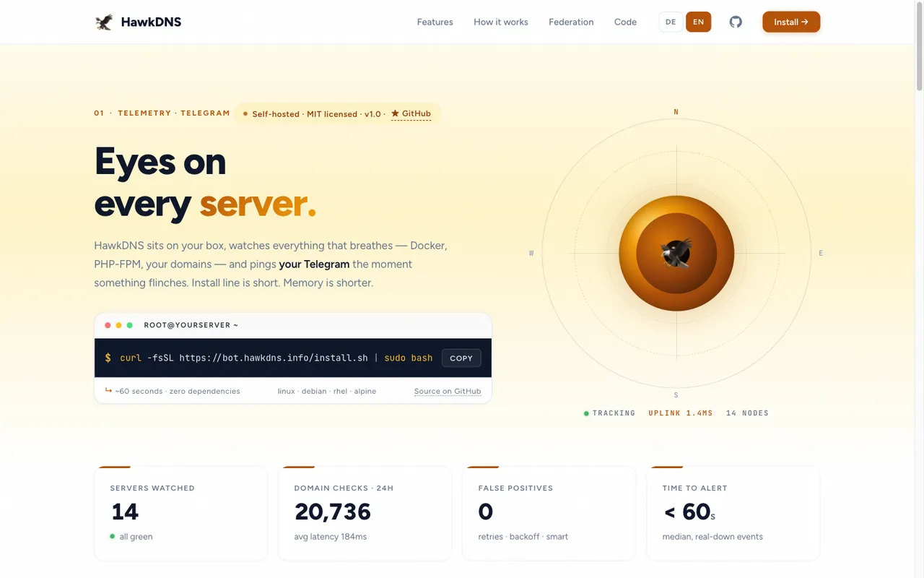Click the HawkDNS brand name

coord(151,22)
